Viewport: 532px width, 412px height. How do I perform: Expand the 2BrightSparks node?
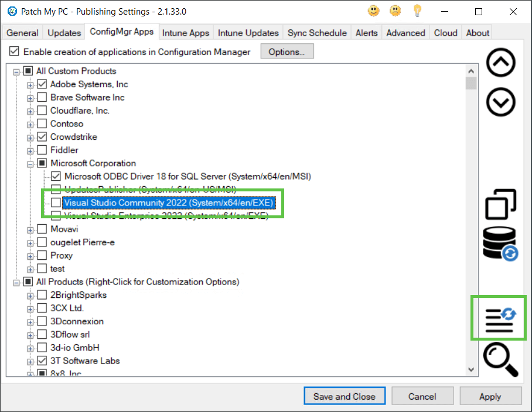tap(30, 296)
